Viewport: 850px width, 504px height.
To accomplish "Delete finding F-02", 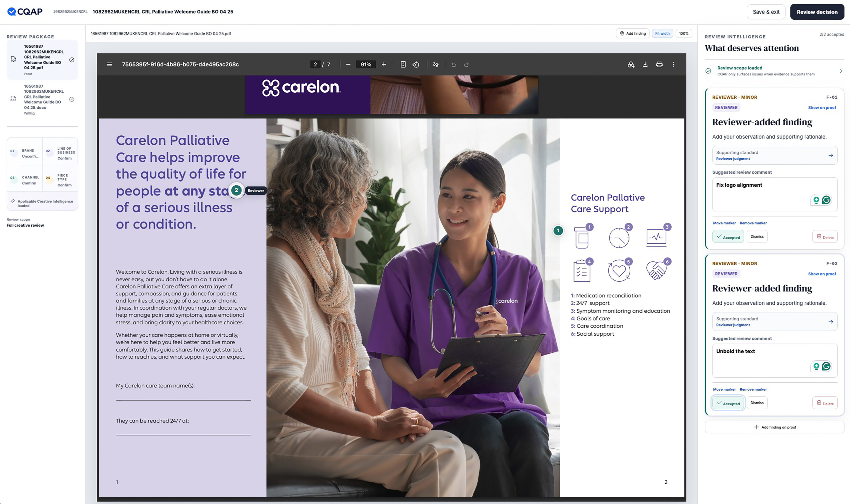I will coord(825,403).
